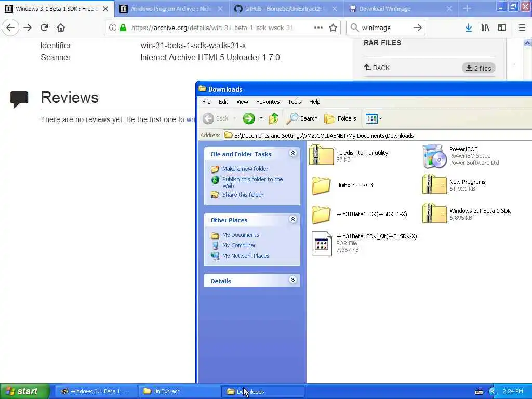532x399 pixels.
Task: Open My Computer in Other Places
Action: pyautogui.click(x=239, y=245)
